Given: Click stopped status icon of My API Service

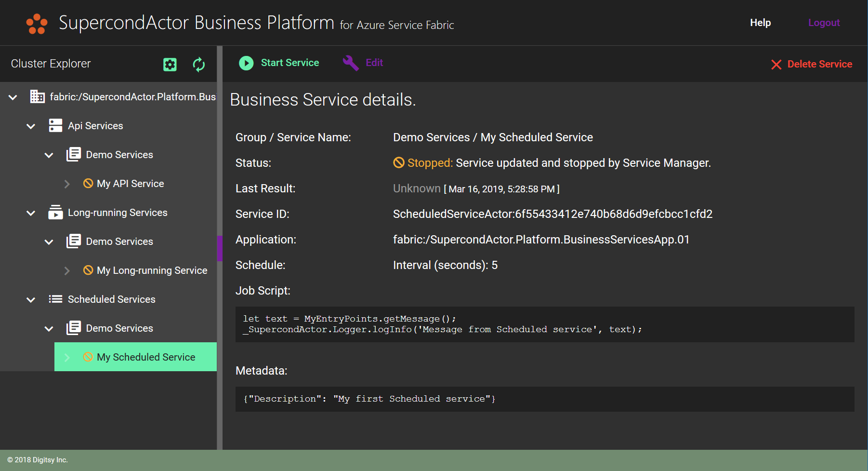Looking at the screenshot, I should point(88,183).
